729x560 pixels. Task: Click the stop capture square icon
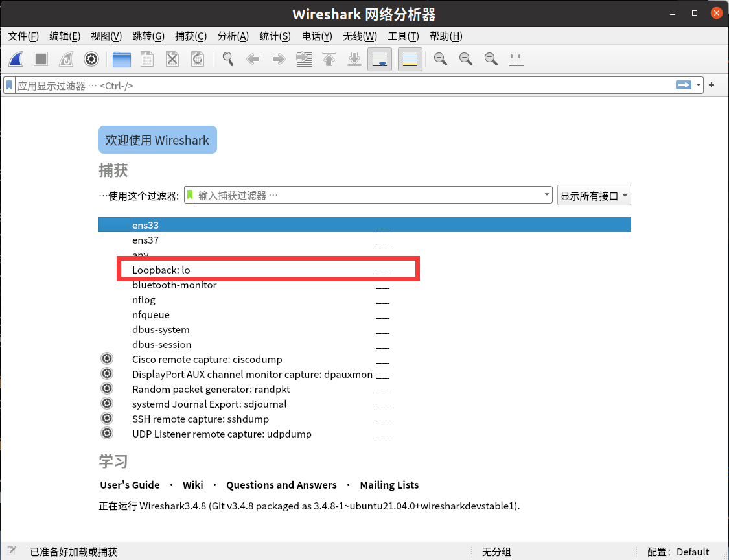point(41,59)
